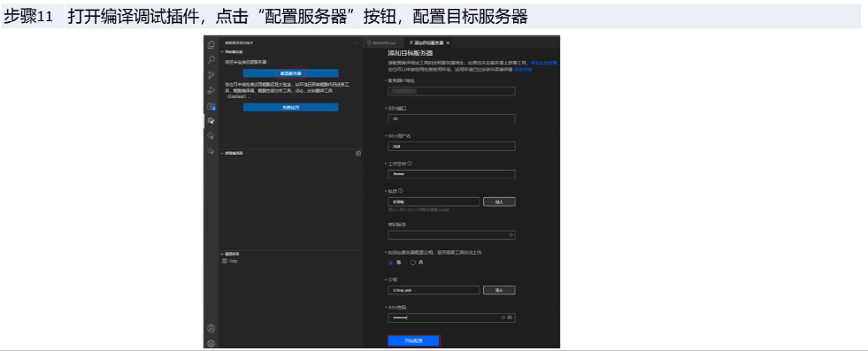Open the Search view in the activity bar
This screenshot has height=351, width=868.
211,60
